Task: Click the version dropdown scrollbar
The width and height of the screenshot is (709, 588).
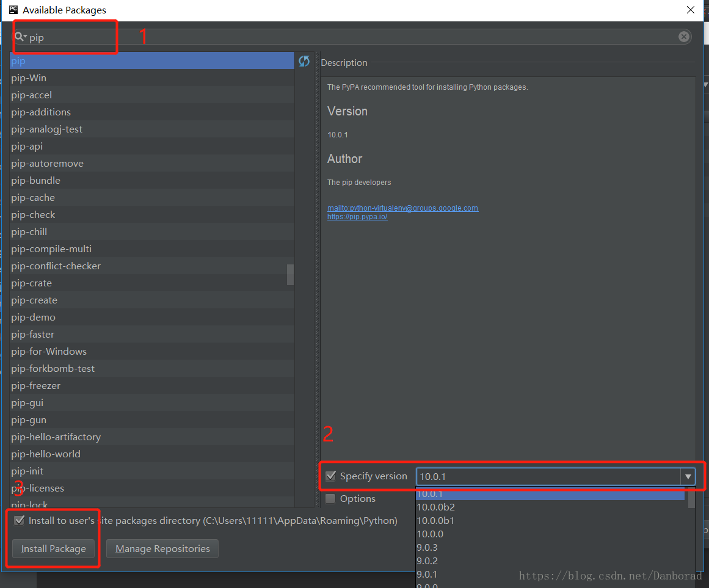Action: [x=691, y=498]
